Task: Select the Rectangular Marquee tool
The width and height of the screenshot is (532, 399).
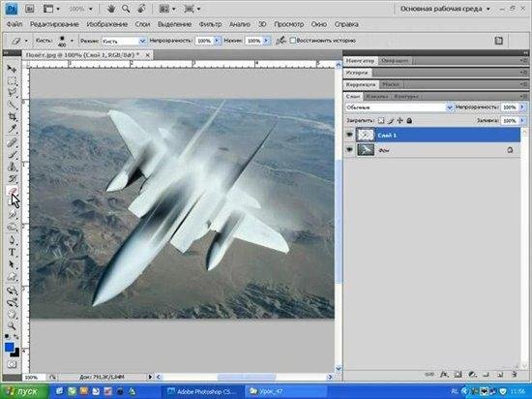Action: (x=12, y=80)
